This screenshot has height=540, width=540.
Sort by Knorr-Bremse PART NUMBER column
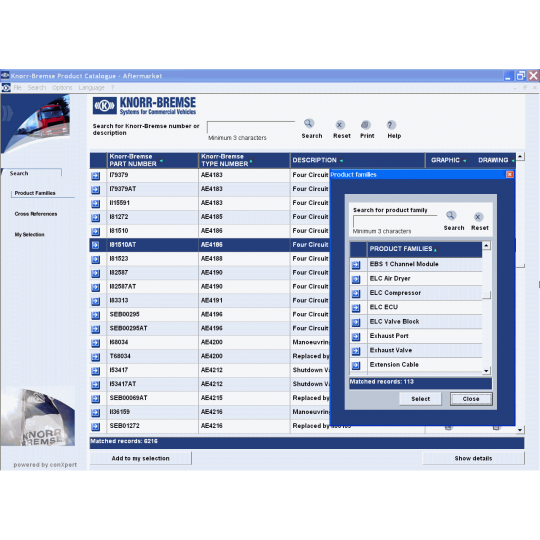click(x=153, y=160)
